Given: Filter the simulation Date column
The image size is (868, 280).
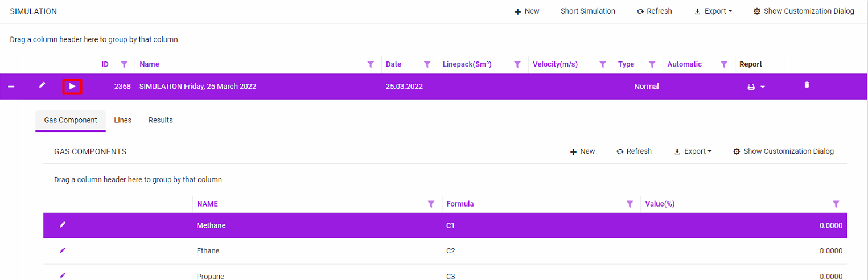Looking at the screenshot, I should (427, 64).
